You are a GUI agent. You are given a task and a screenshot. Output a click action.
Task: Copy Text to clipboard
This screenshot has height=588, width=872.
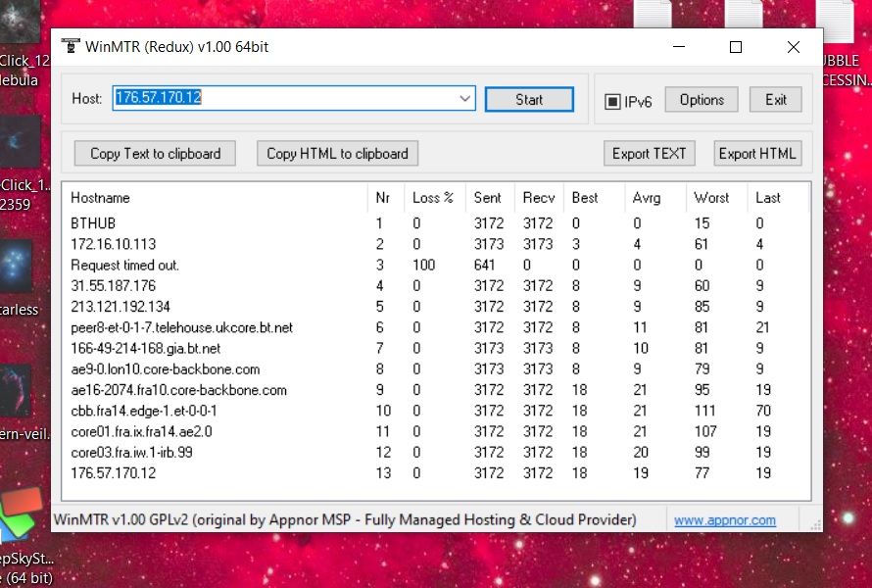(155, 154)
